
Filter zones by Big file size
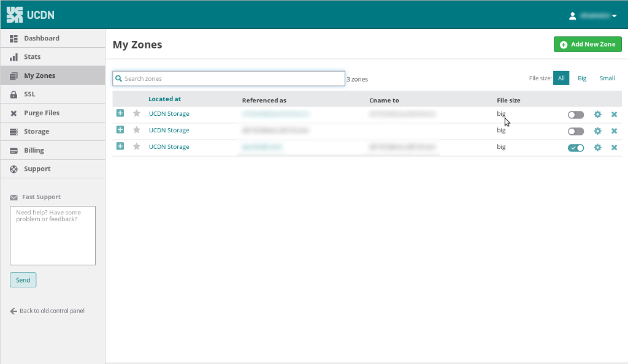coord(582,78)
